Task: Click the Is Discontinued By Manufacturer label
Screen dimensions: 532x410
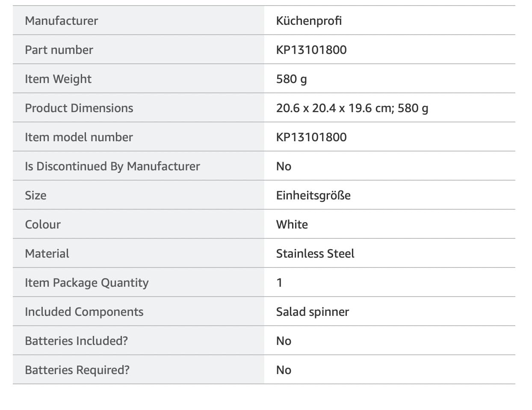Action: (112, 166)
